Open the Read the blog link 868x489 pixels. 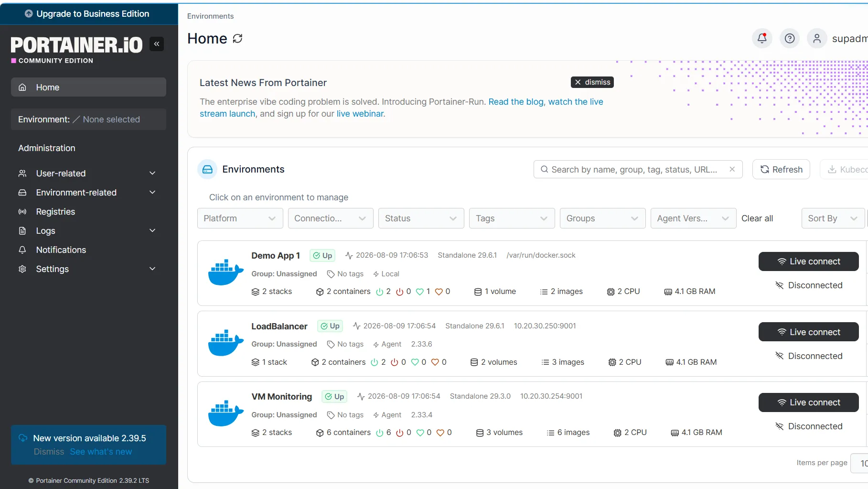coord(516,102)
